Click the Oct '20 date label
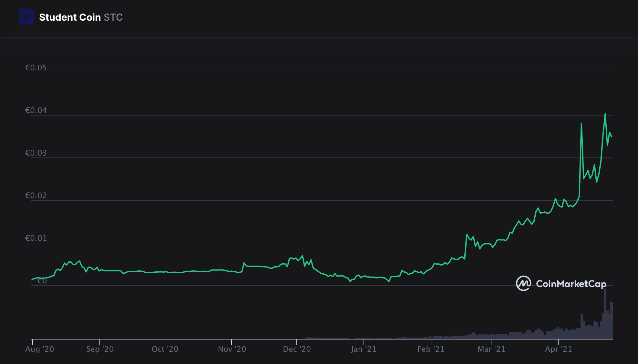Viewport: 638px width, 364px height. 165,349
